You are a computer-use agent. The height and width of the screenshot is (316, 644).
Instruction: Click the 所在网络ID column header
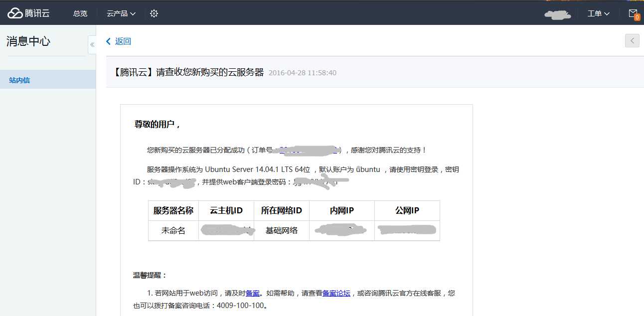click(x=282, y=210)
